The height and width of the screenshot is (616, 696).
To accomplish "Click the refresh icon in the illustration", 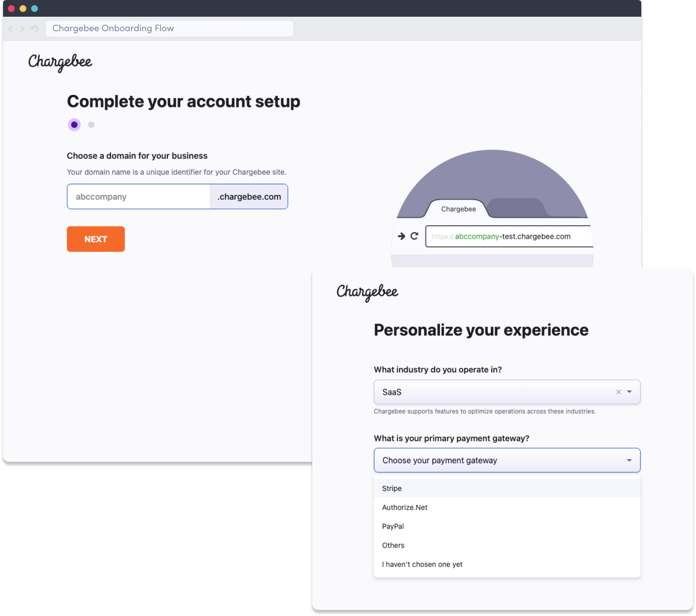I will [414, 236].
